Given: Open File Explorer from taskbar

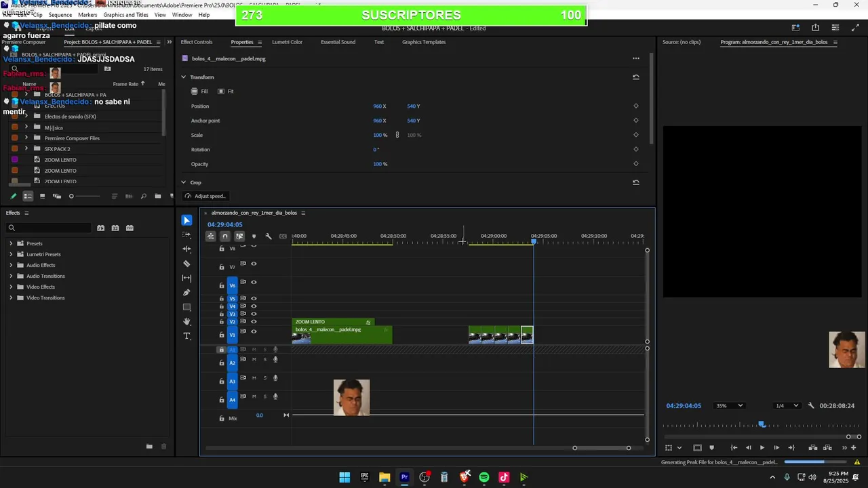Looking at the screenshot, I should coord(384,477).
